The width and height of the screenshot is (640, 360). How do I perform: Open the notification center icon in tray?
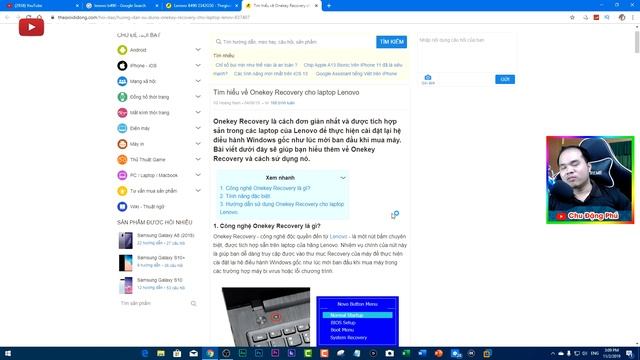[x=629, y=353]
